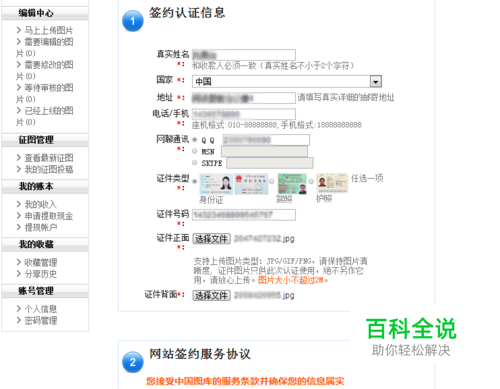Click the green license card thumbnail

point(292,184)
